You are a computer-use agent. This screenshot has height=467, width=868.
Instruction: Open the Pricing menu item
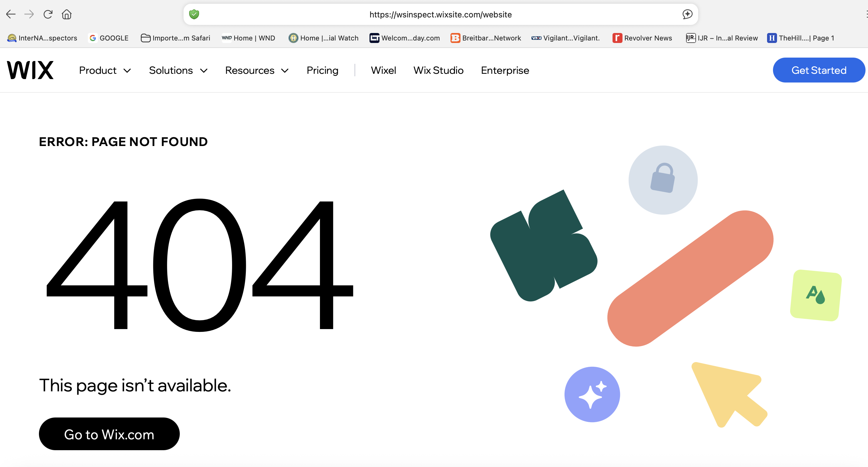click(x=322, y=70)
